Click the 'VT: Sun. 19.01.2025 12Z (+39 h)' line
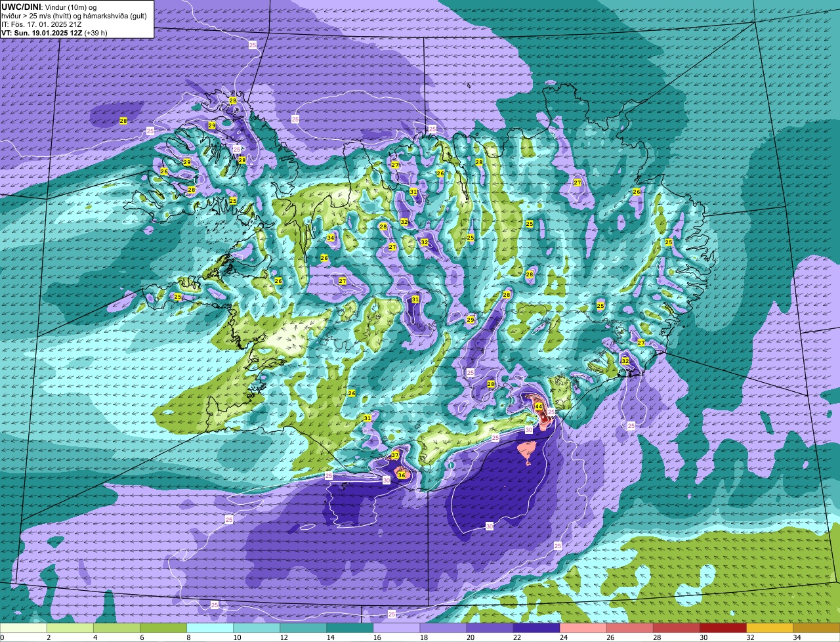 (x=54, y=33)
